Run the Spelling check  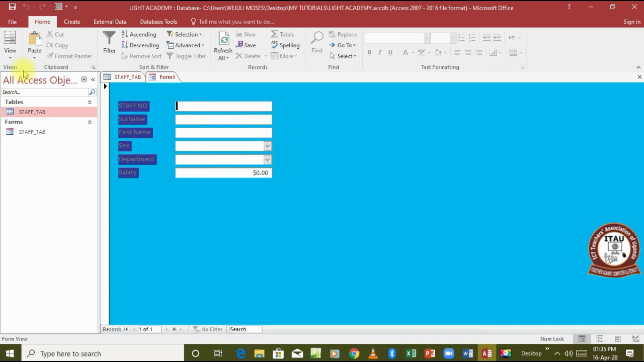(x=285, y=45)
